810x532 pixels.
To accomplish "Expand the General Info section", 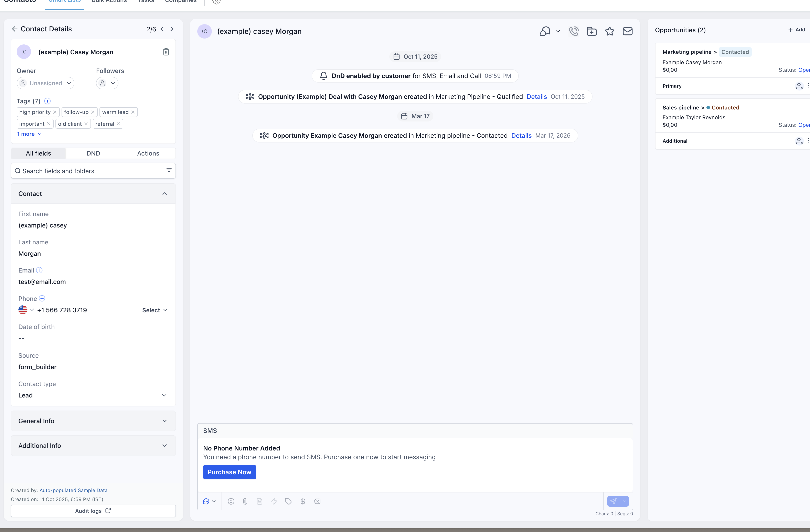I will [93, 421].
